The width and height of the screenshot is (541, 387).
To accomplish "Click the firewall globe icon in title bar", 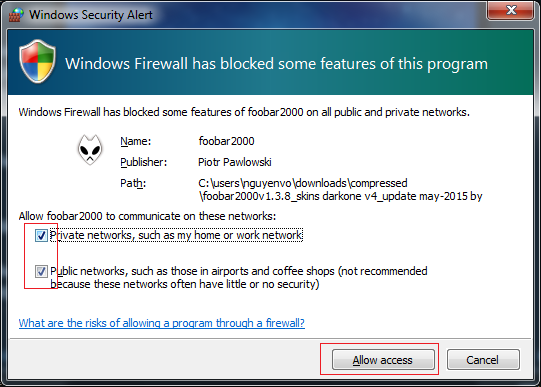I will tap(16, 14).
